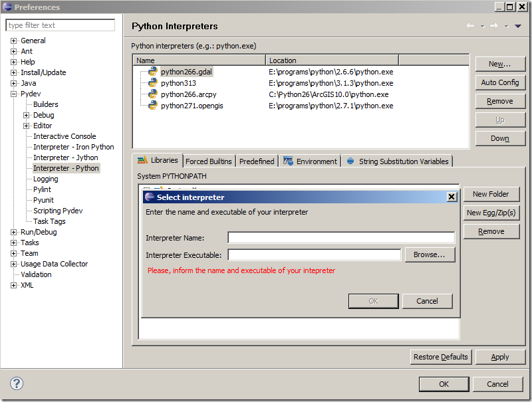Open Task Tags preference page
This screenshot has height=402, width=532.
[49, 221]
